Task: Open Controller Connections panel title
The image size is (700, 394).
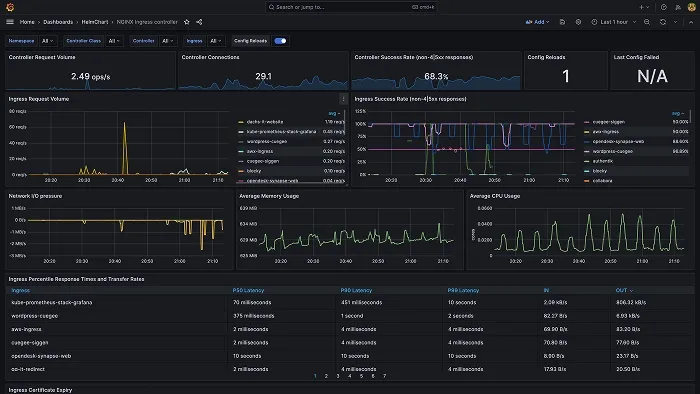Action: point(210,57)
